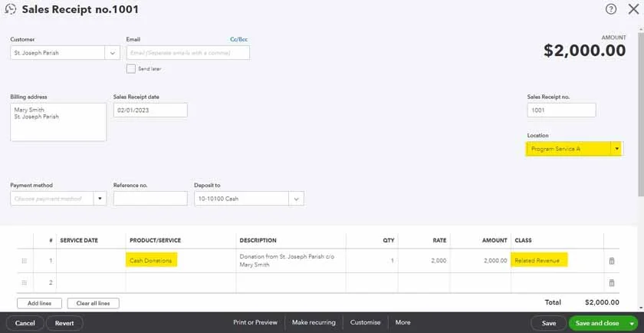
Task: Expand the Deposit to dropdown arrow
Action: coord(296,199)
